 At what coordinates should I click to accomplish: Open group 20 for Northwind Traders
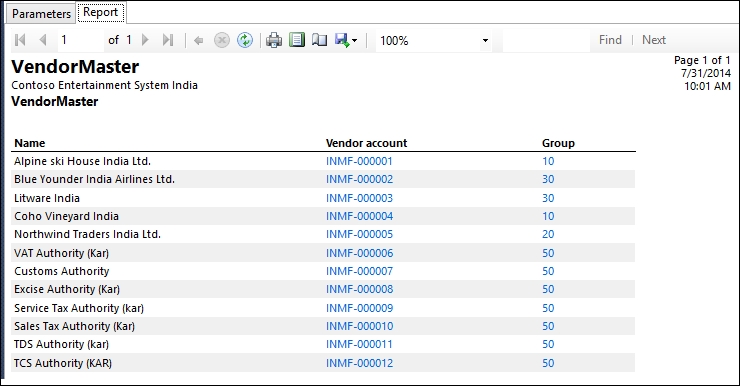(x=548, y=235)
